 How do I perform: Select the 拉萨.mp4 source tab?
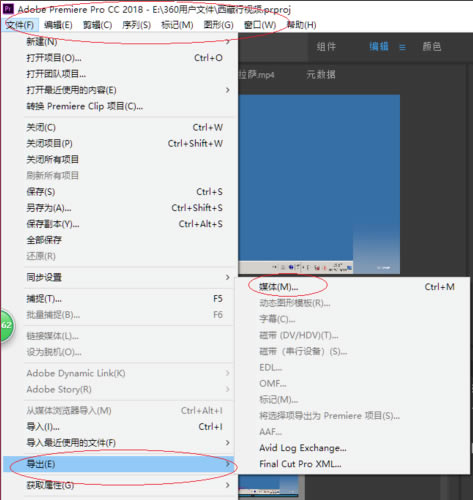click(256, 75)
